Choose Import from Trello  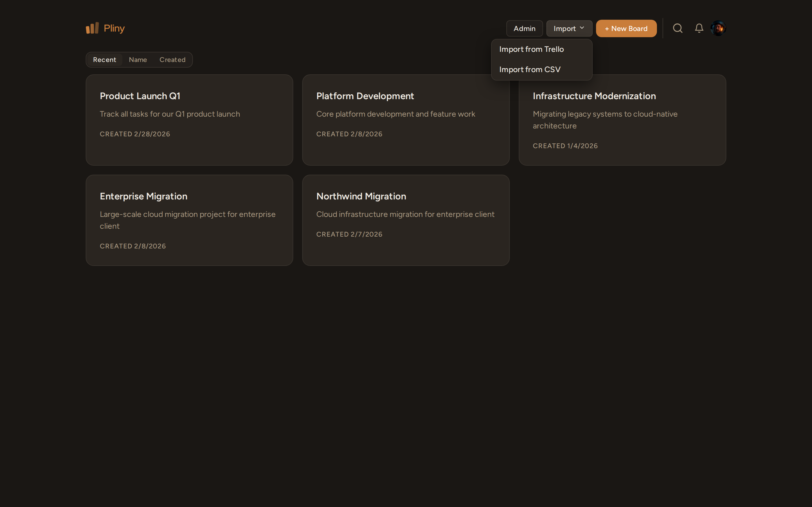[x=531, y=49]
